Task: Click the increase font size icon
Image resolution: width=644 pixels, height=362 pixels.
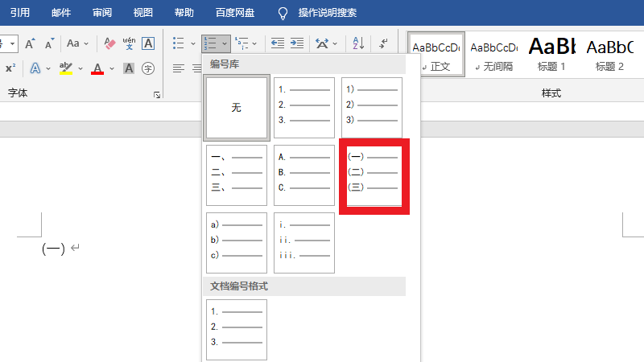Action: click(x=30, y=43)
